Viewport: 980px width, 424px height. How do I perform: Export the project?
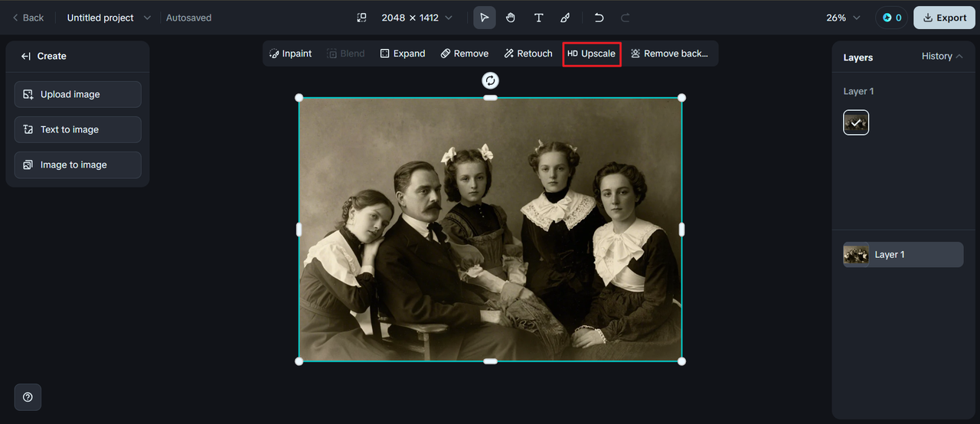pos(944,18)
